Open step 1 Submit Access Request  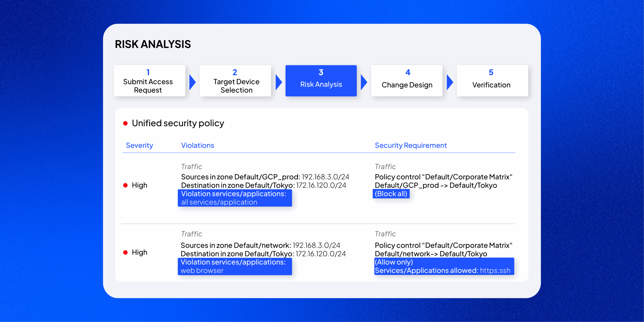tap(149, 81)
